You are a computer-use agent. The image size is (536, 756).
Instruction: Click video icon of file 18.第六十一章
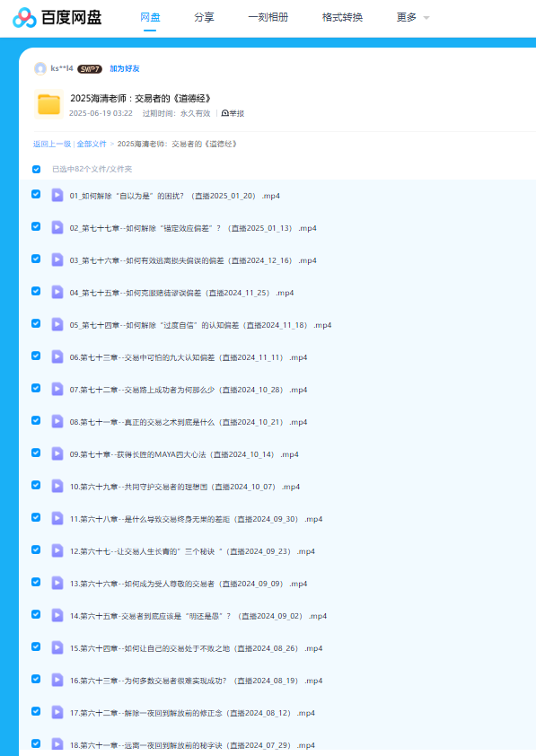point(57,744)
